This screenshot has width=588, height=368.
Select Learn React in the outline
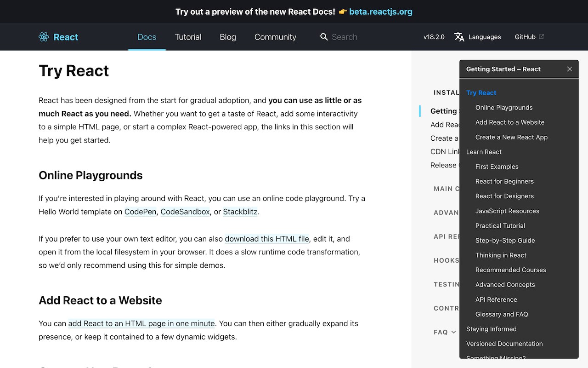point(484,151)
